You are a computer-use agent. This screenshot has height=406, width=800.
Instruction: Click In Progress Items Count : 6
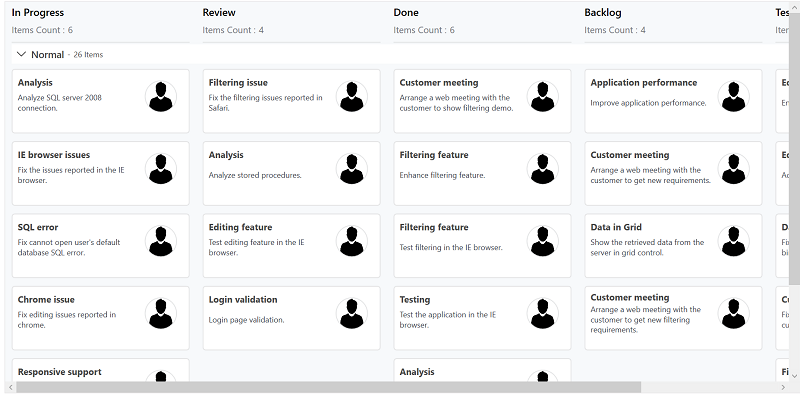(42, 30)
